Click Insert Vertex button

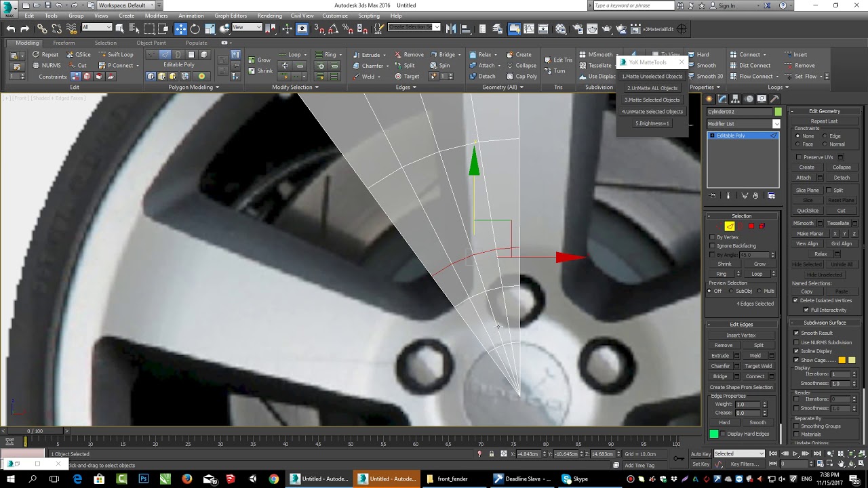741,335
